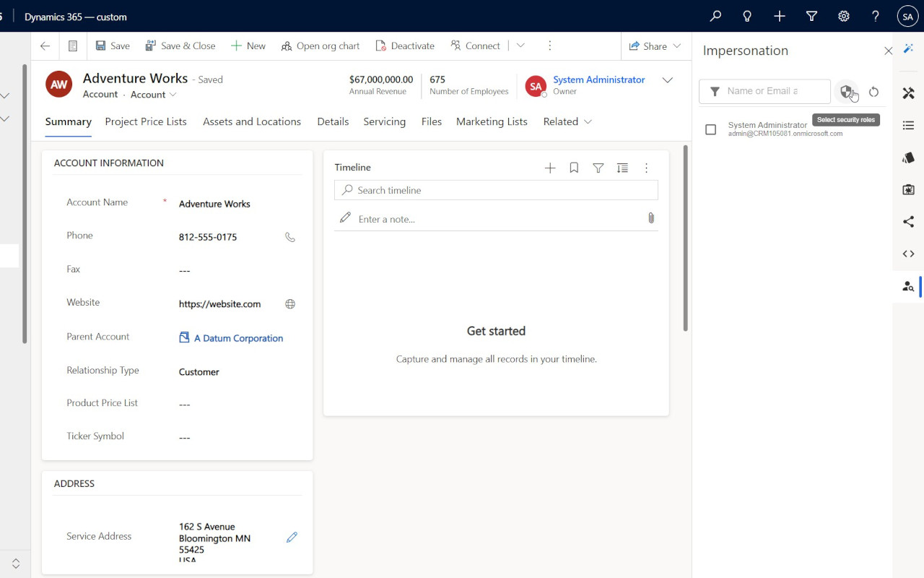The image size is (924, 578).
Task: Click the lightbulb assistant icon
Action: (747, 16)
